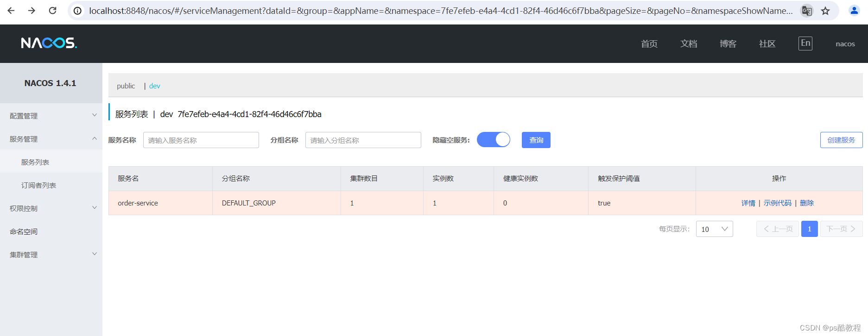The height and width of the screenshot is (336, 868).
Task: Expand the 配置管理 menu
Action: [51, 116]
